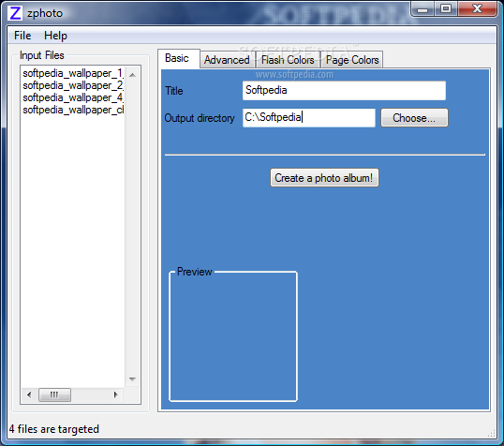Click the Choose... button

pos(414,118)
